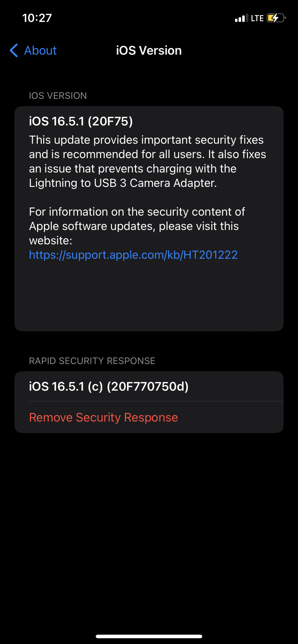
Task: Tap build number 20F770750d
Action: tap(148, 387)
